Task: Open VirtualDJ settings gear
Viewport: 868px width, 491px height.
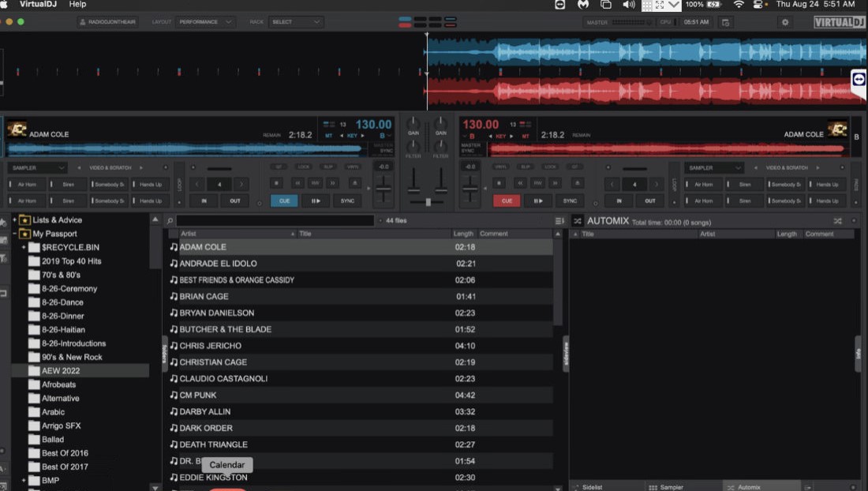Action: (785, 22)
